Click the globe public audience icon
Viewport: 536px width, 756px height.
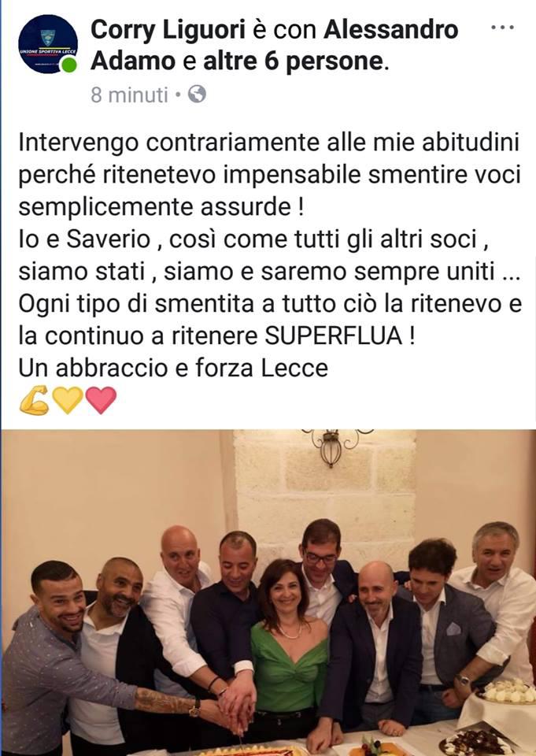[x=197, y=94]
